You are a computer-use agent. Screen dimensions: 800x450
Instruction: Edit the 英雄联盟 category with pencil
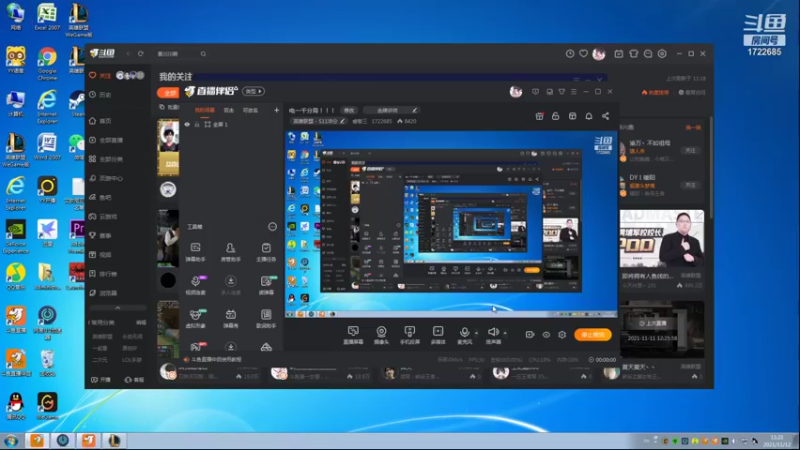coord(343,121)
